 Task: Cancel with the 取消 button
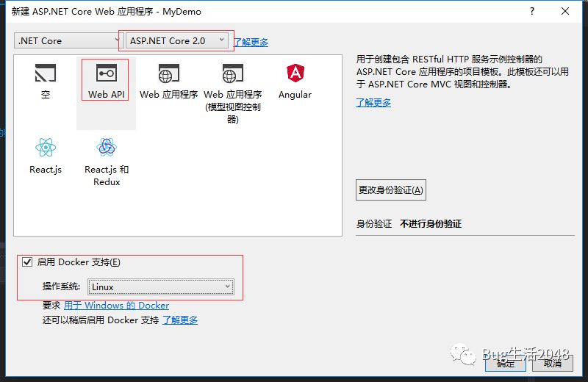[553, 363]
